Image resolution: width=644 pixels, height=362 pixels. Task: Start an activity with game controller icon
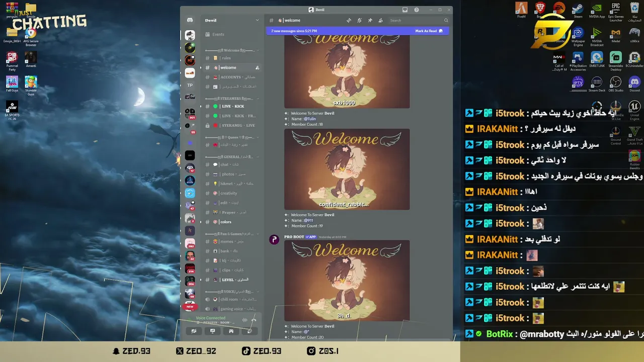[231, 331]
